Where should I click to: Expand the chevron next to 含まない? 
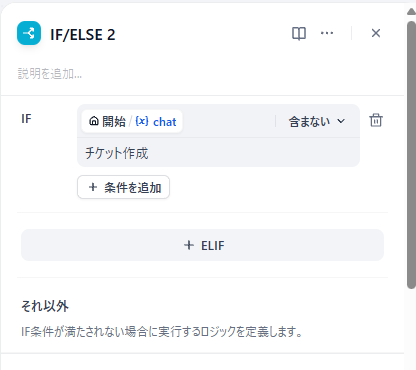[x=341, y=121]
